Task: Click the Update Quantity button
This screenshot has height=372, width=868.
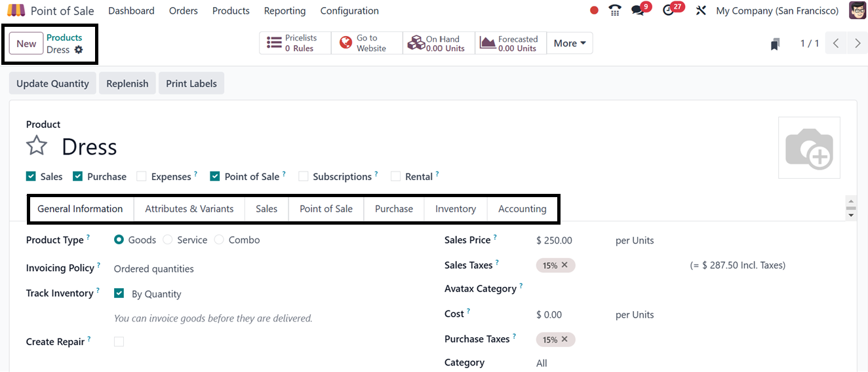Action: pos(52,83)
